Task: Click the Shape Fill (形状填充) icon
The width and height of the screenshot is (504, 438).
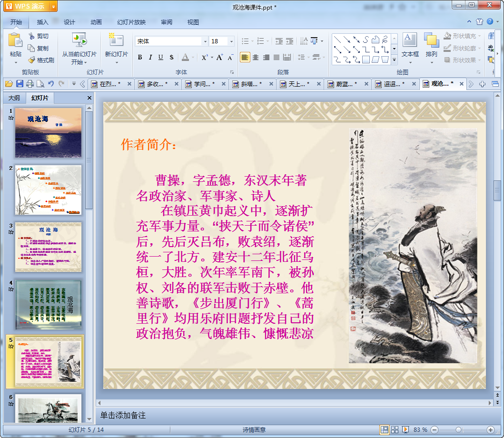Action: (x=447, y=36)
